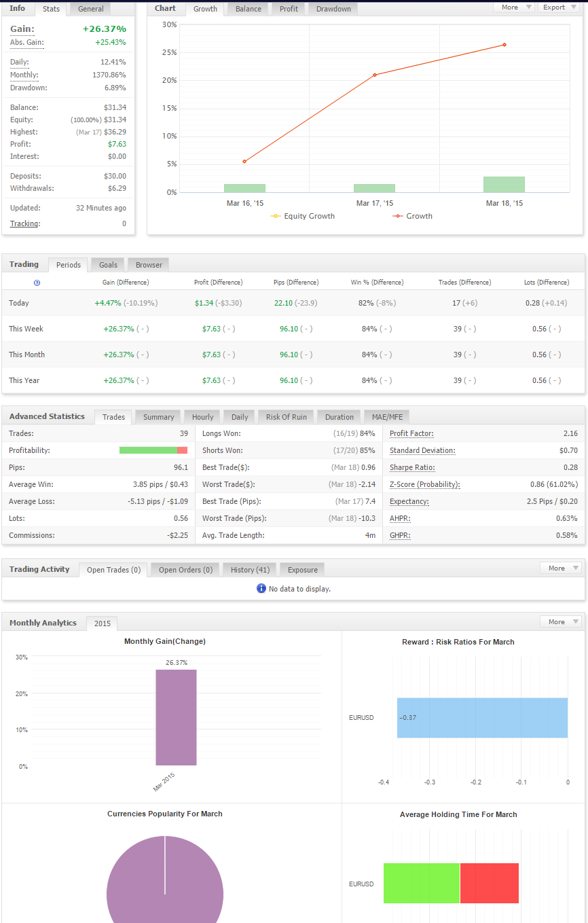The width and height of the screenshot is (588, 923).
Task: Open the Hourly statistics tab
Action: pos(202,417)
